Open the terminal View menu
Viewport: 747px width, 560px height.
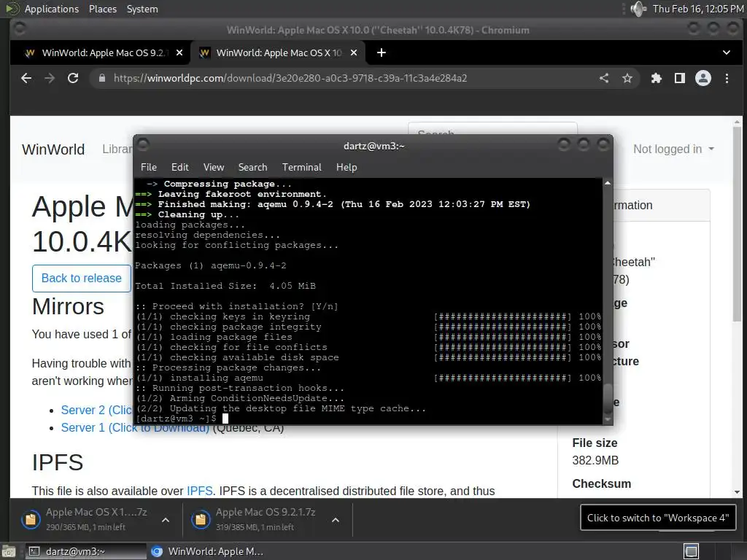(x=214, y=167)
